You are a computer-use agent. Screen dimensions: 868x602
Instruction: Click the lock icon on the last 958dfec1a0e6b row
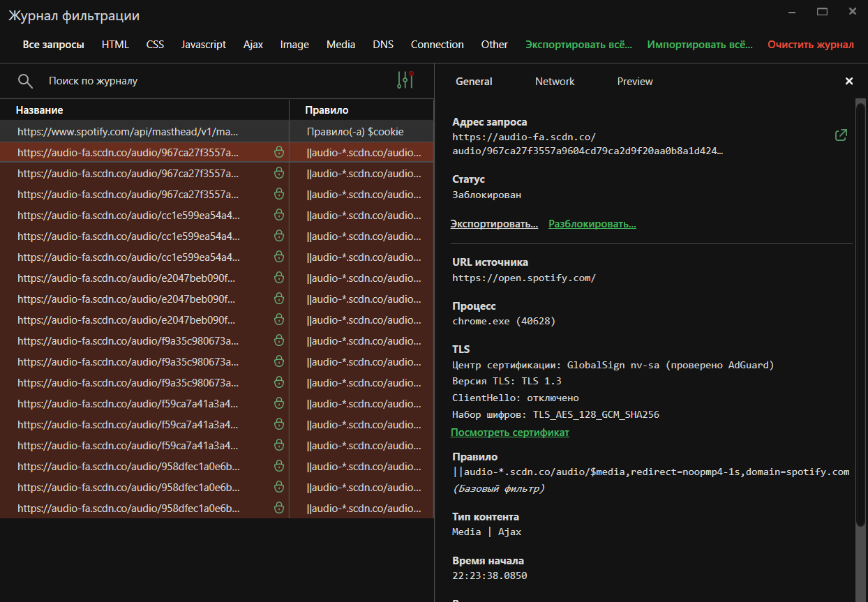(278, 508)
